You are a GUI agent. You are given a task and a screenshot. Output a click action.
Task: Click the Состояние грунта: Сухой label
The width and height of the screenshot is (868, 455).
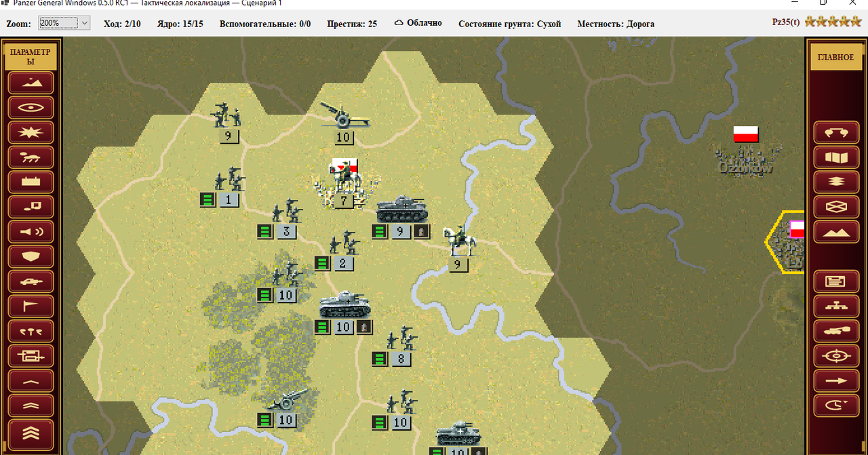click(510, 24)
